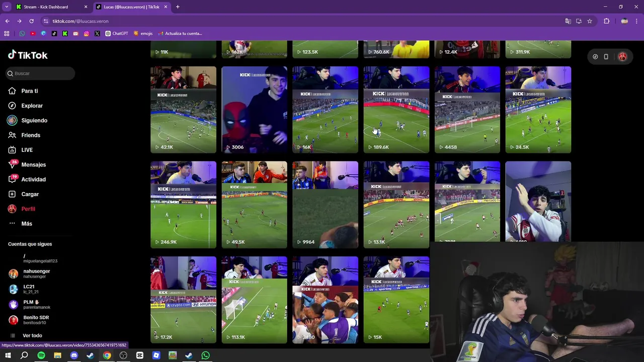The width and height of the screenshot is (644, 362).
Task: Open video with 2480 views
Action: pyautogui.click(x=326, y=300)
